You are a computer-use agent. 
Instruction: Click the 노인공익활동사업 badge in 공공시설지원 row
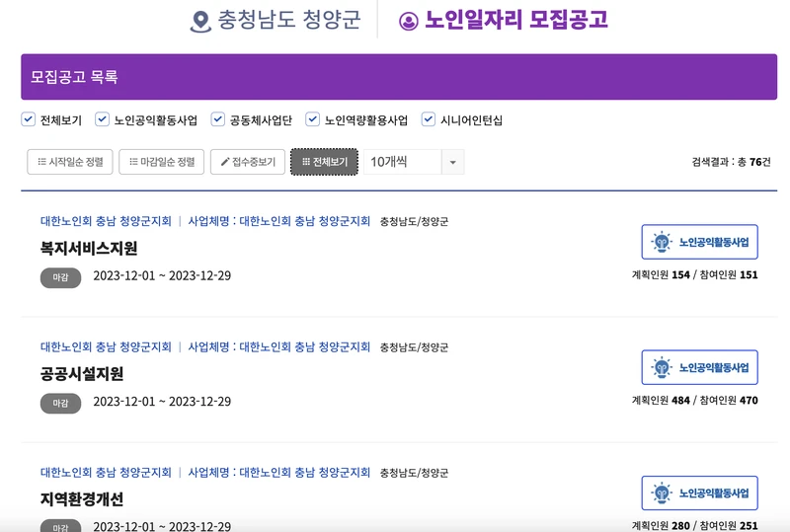click(x=699, y=367)
